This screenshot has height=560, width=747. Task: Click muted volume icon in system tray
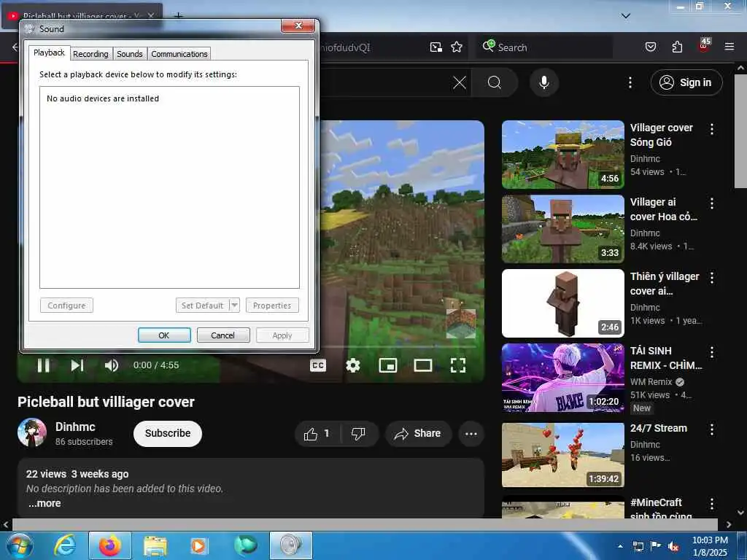pyautogui.click(x=673, y=546)
